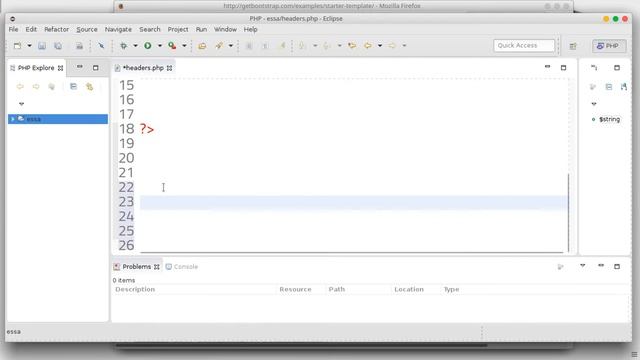The image size is (640, 360).
Task: Click the Print toolbar icon
Action: pos(79,46)
